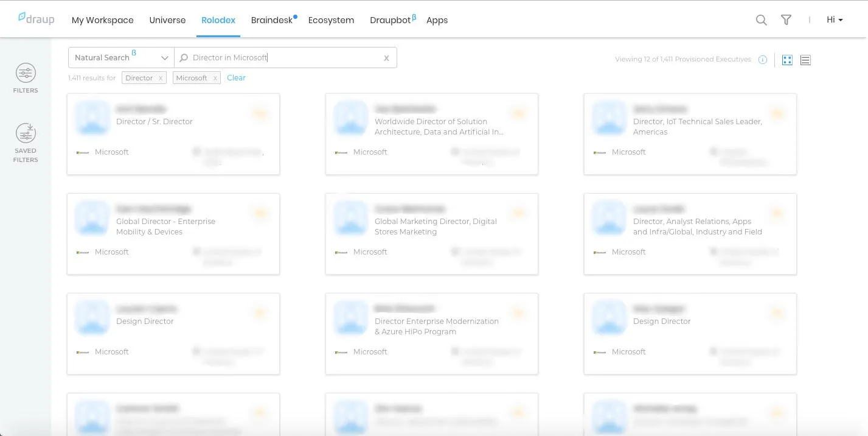Open the Director / Sr. Director title
This screenshot has width=868, height=436.
[155, 122]
